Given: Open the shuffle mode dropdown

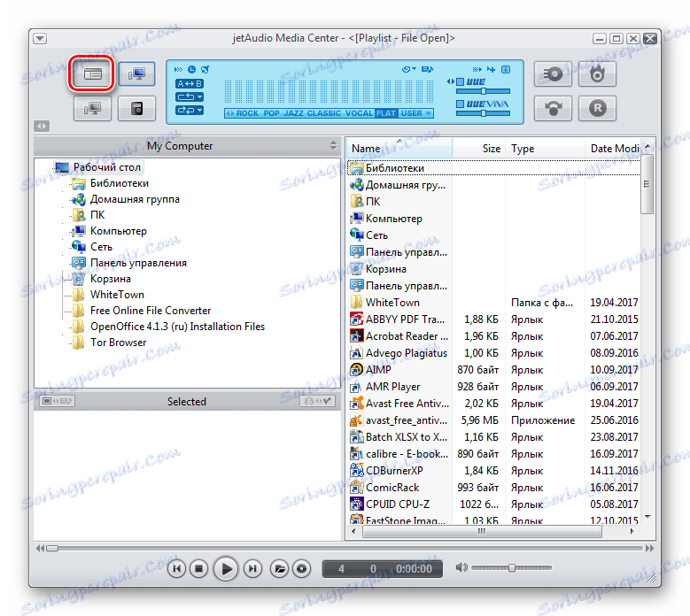Looking at the screenshot, I should click(190, 110).
